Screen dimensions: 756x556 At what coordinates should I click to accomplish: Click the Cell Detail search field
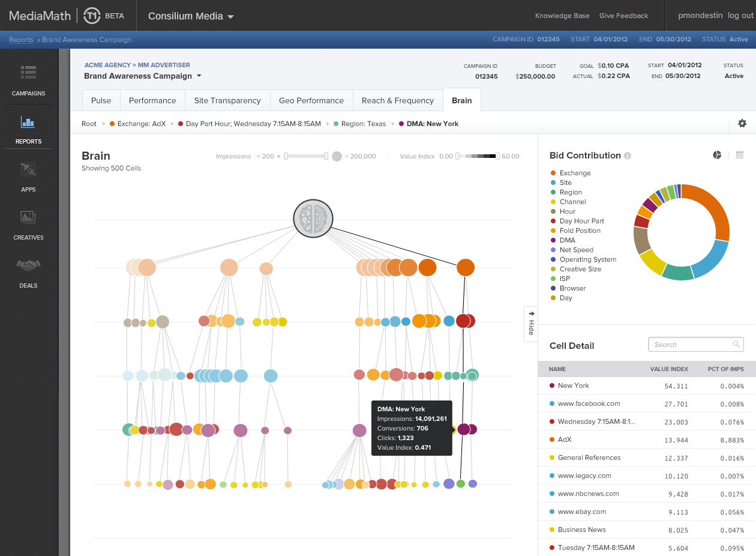click(691, 345)
